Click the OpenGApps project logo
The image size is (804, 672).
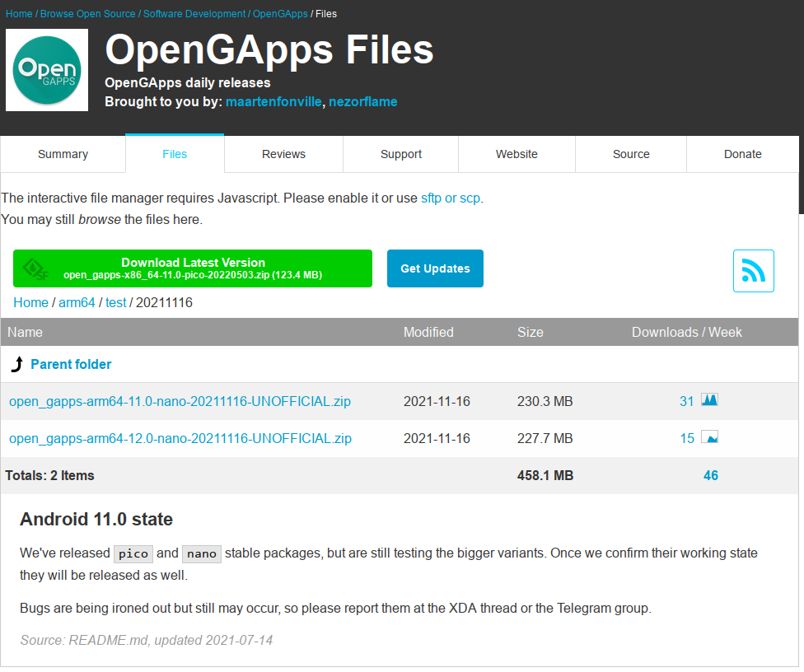(47, 70)
